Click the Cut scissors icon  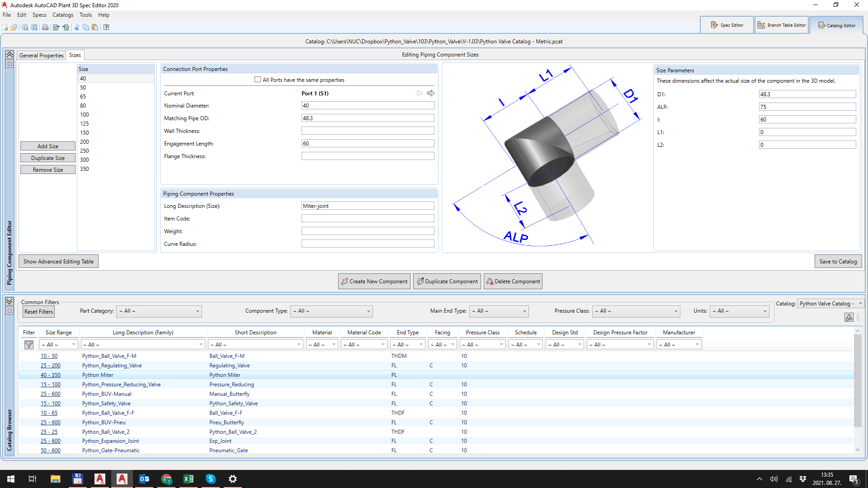pyautogui.click(x=76, y=27)
